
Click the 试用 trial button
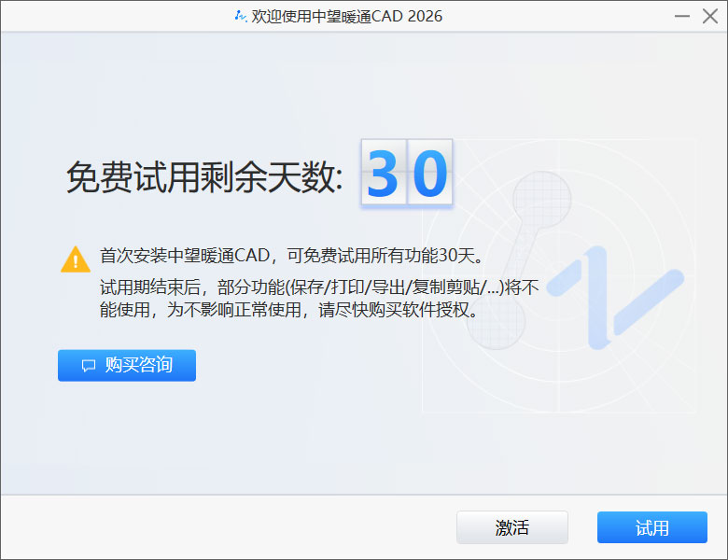pyautogui.click(x=651, y=527)
